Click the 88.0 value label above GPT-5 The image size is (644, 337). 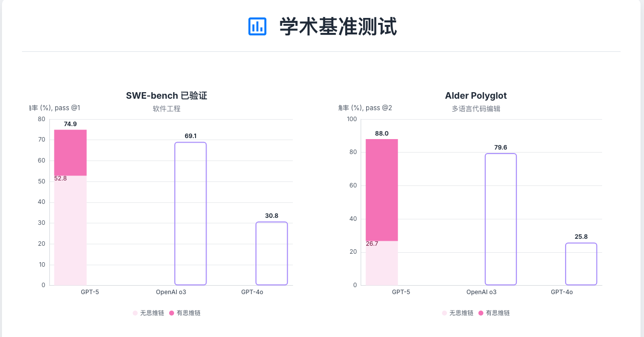[382, 134]
